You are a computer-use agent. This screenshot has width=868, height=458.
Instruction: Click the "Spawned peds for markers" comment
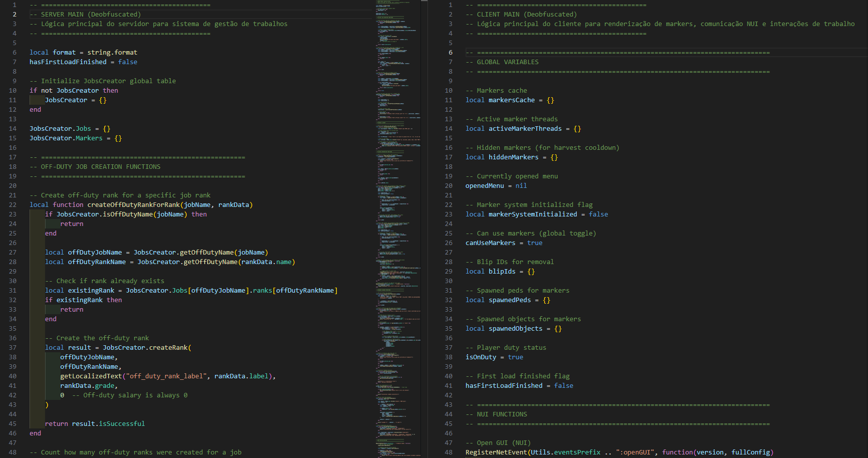[518, 291]
